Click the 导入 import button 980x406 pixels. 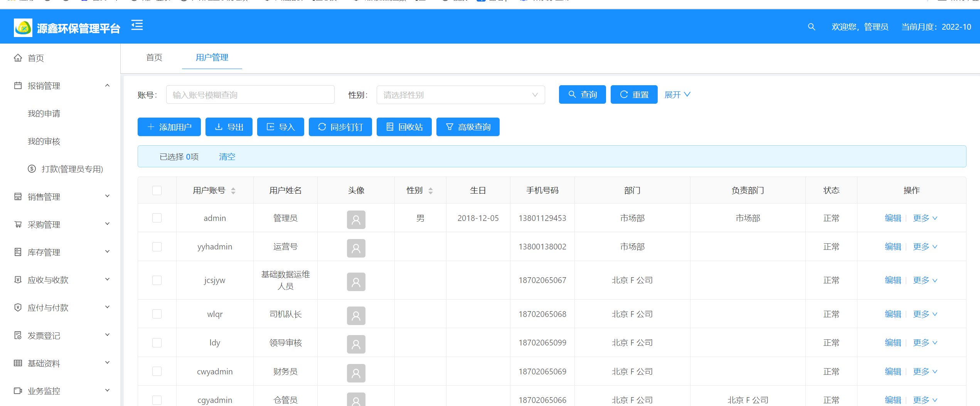tap(281, 127)
